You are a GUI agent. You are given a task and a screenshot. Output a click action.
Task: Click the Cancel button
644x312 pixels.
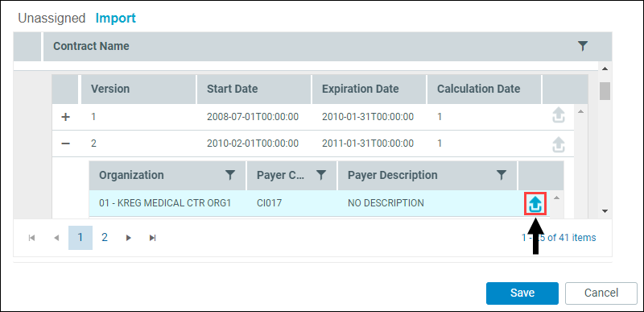tap(601, 293)
